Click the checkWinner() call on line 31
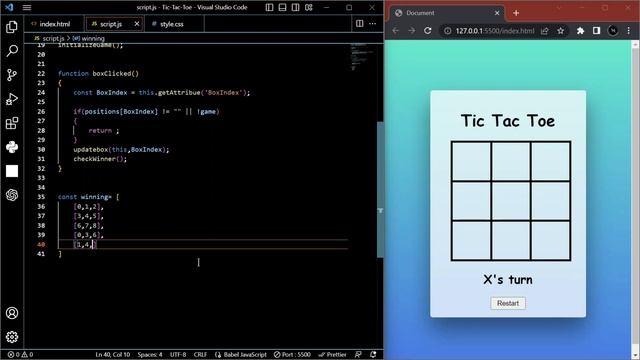Viewport: 640px width, 360px height. click(100, 159)
